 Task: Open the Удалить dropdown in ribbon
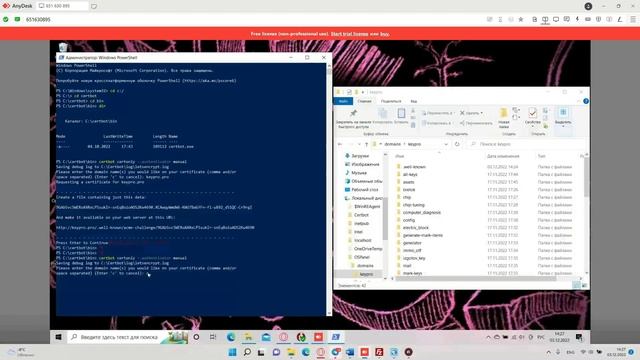471,113
